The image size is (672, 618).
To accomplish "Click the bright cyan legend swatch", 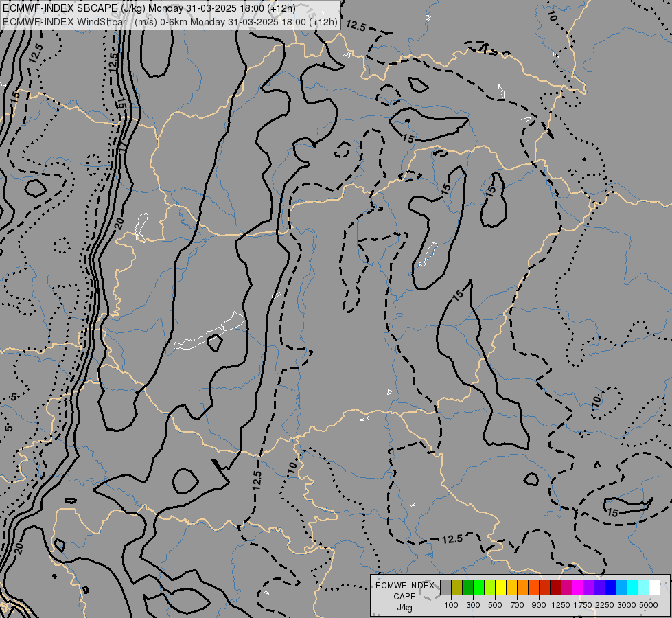I will pyautogui.click(x=633, y=587).
